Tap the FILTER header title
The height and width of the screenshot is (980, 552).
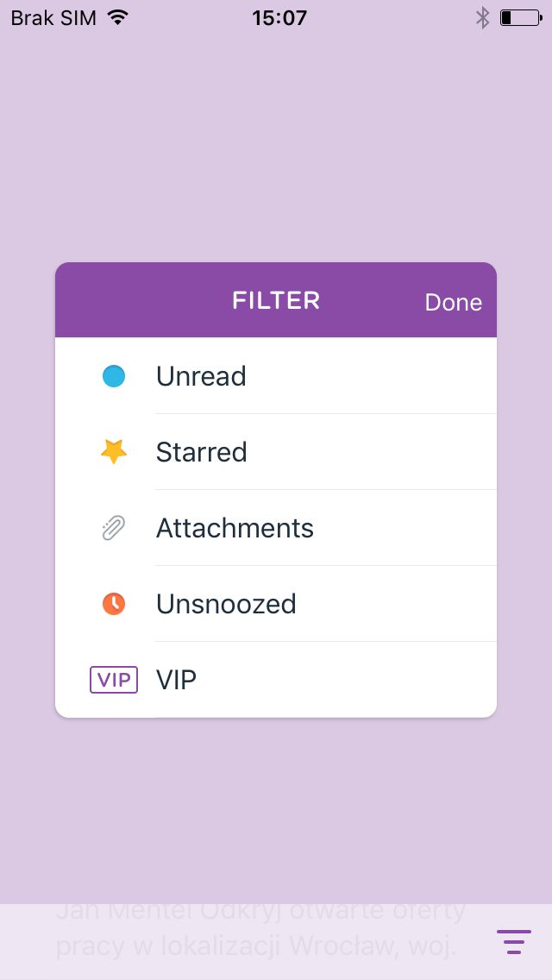click(x=276, y=300)
